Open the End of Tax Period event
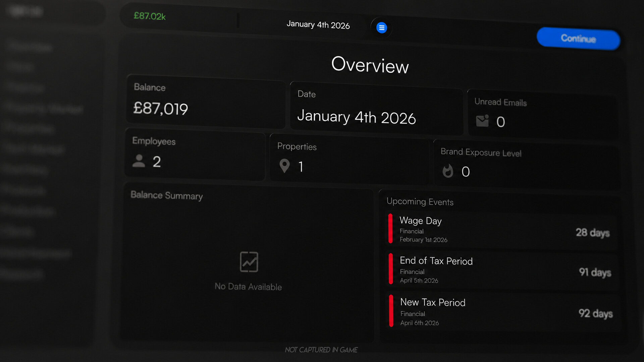 click(x=502, y=270)
